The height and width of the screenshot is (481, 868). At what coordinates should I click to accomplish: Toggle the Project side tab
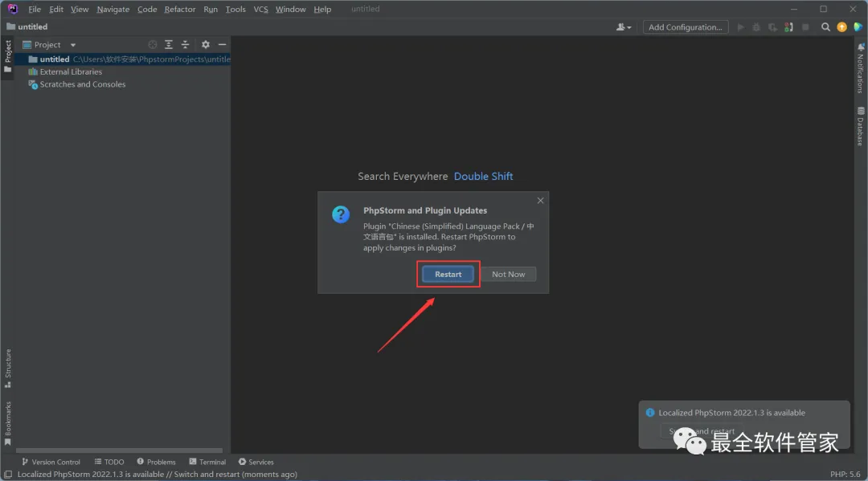click(x=8, y=56)
